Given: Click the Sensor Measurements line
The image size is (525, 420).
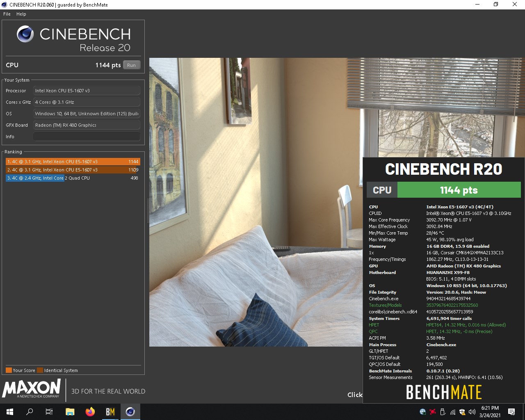Looking at the screenshot, I should click(x=436, y=377).
